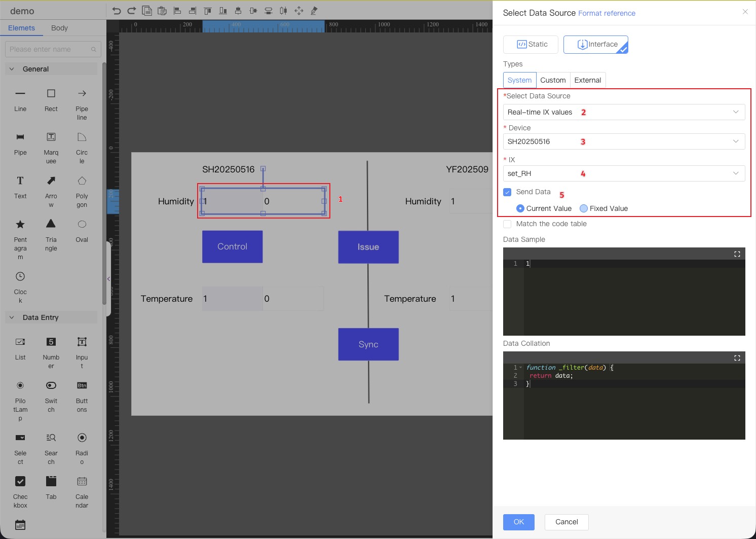Choose the Switch element icon

click(x=51, y=386)
